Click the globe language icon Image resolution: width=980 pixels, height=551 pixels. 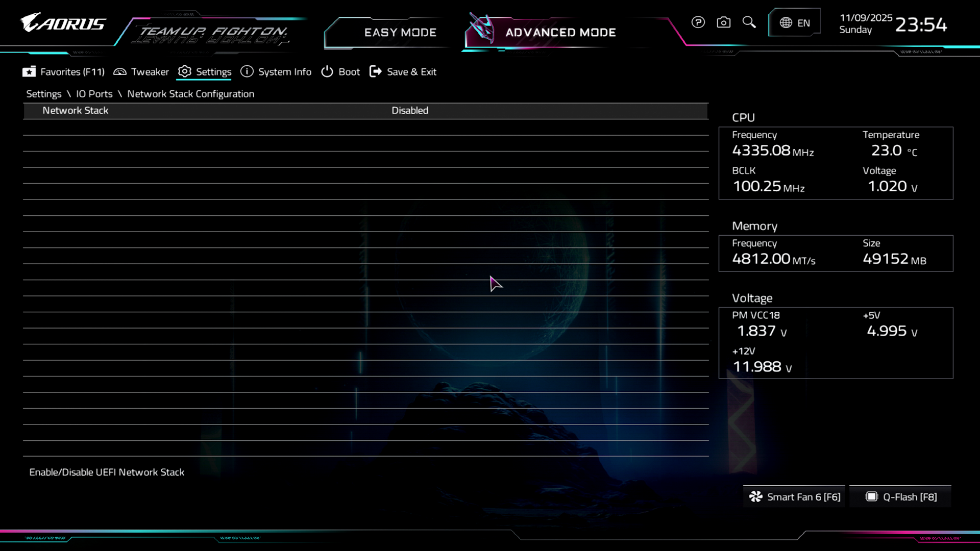point(786,23)
